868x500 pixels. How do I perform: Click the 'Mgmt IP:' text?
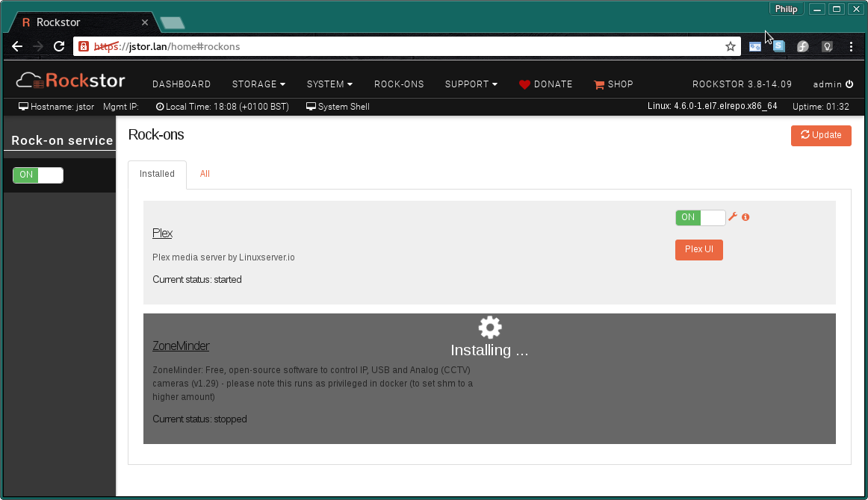tap(121, 107)
